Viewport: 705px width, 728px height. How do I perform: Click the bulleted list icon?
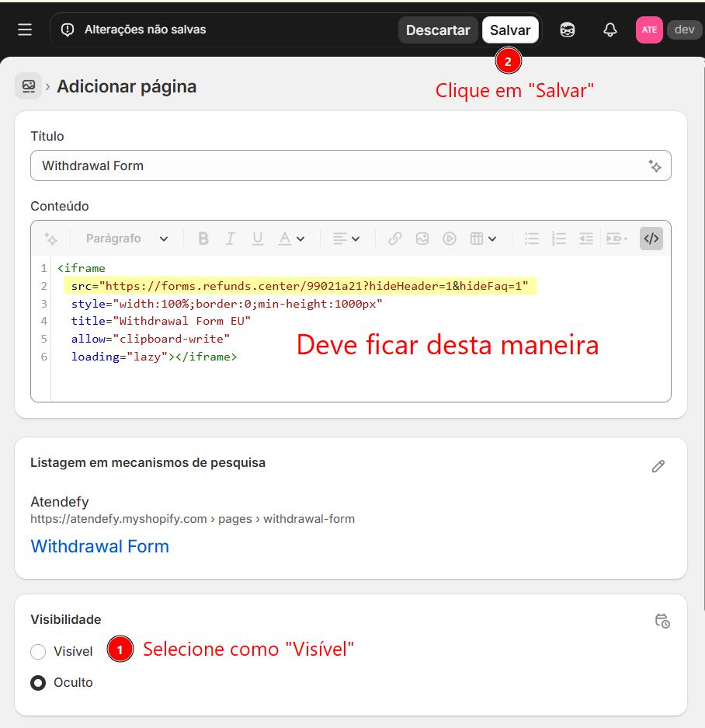pos(531,239)
